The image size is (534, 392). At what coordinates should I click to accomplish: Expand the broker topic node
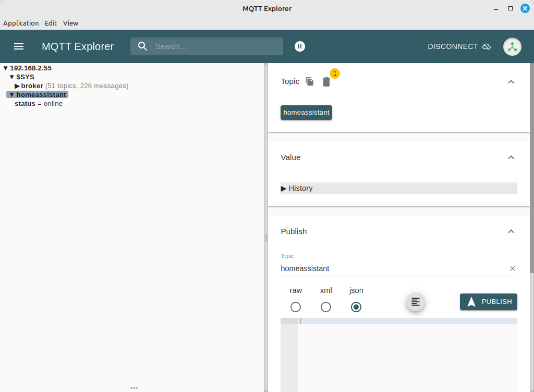tap(17, 85)
